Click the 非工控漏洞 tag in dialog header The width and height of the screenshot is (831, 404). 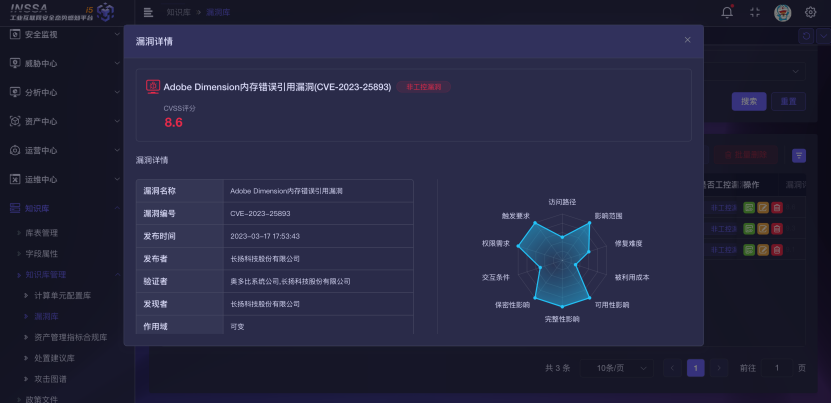click(423, 87)
